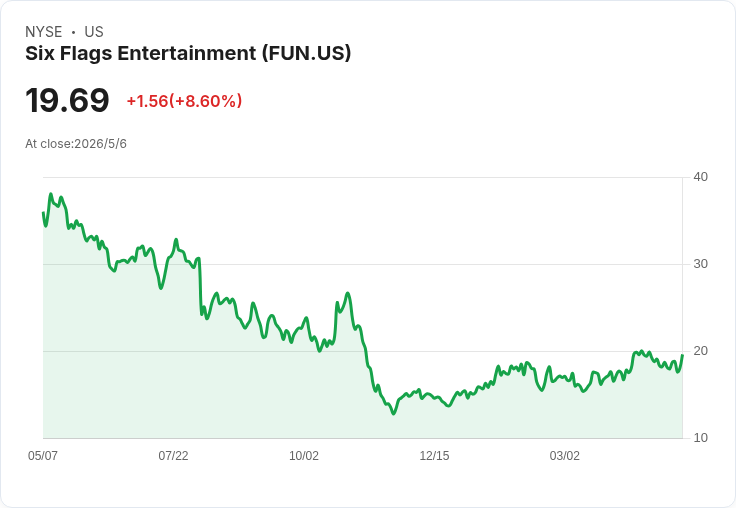The image size is (736, 508).
Task: Select the 19.69 current price
Action: point(67,100)
